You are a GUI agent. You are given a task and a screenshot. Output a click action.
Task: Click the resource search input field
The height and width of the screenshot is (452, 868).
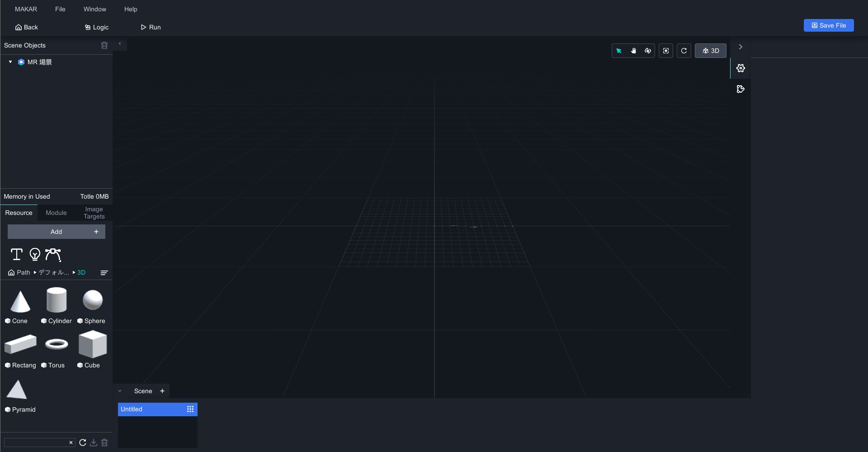(x=36, y=442)
